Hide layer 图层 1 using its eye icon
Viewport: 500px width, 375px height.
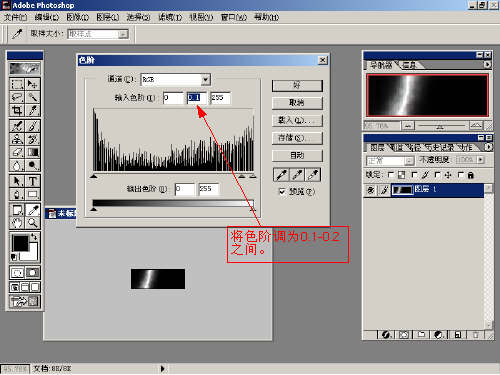371,190
